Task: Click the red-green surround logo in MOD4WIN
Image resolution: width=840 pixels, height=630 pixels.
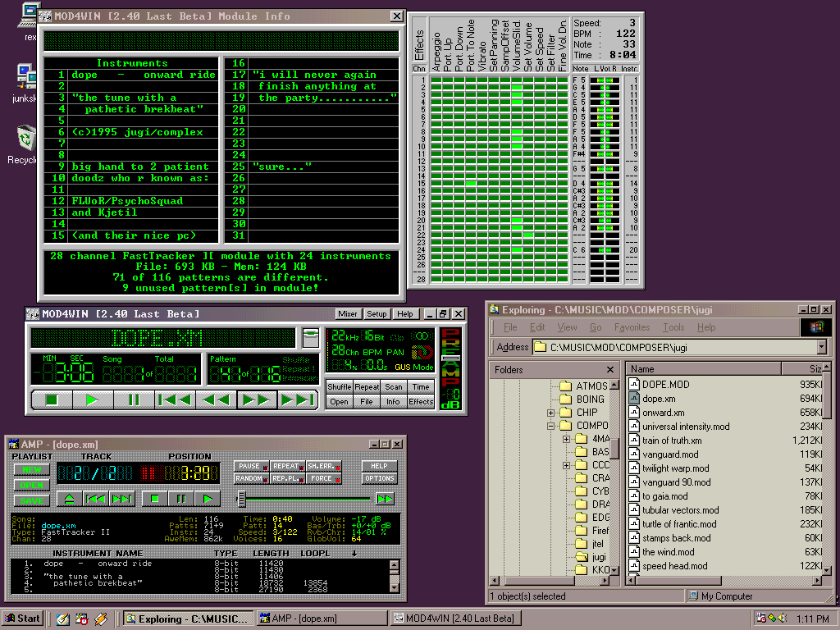Action: coord(422,353)
